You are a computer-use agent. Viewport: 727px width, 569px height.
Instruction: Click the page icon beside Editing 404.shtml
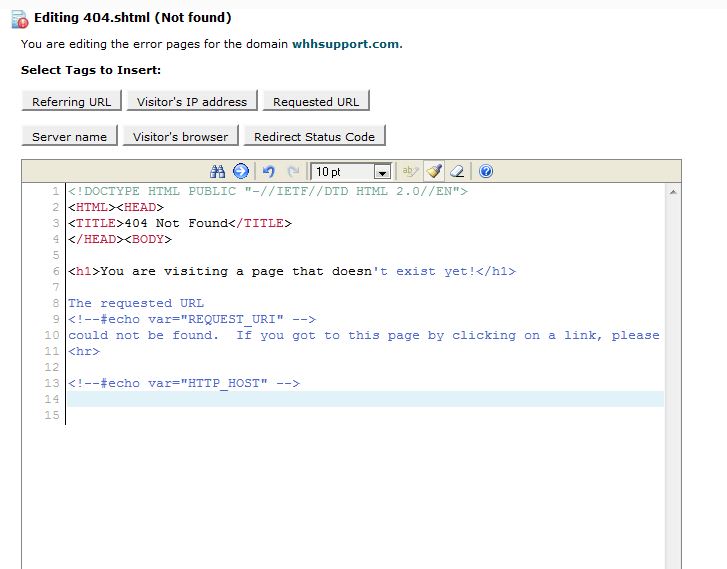pos(19,19)
